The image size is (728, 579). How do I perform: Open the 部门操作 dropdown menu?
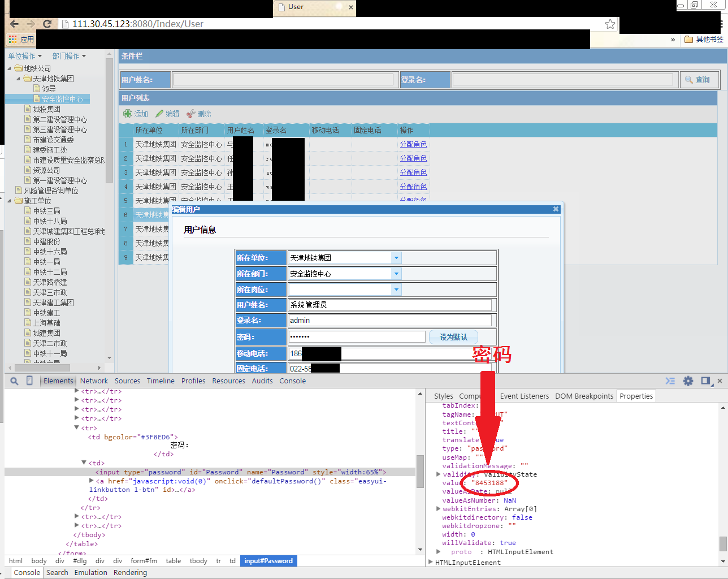coord(69,56)
